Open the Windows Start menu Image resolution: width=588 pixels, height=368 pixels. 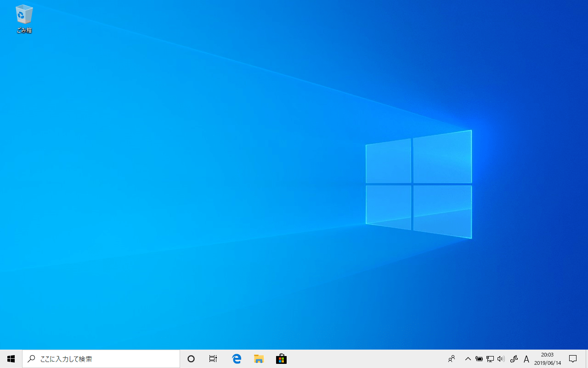[11, 359]
